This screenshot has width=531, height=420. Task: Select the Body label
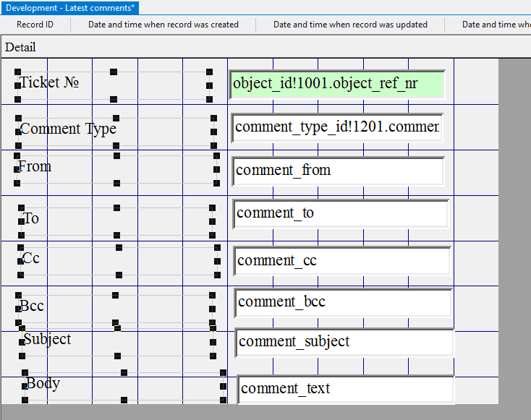pyautogui.click(x=43, y=383)
